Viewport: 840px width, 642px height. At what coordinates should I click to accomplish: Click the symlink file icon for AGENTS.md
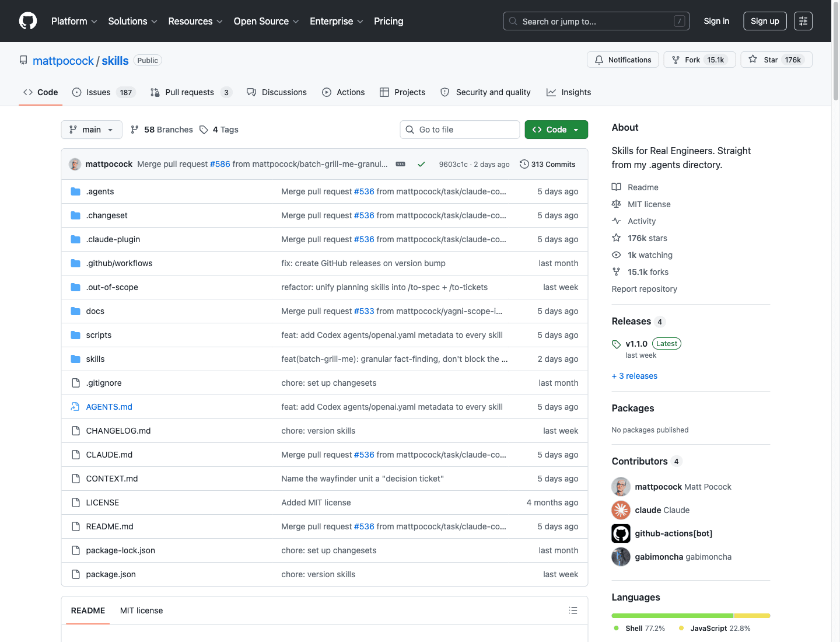coord(75,407)
